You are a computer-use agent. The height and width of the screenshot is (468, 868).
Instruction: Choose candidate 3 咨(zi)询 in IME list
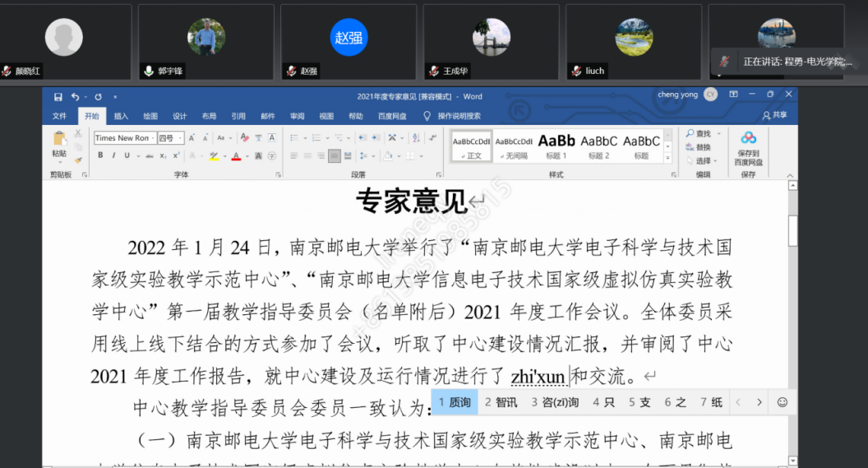coord(555,402)
